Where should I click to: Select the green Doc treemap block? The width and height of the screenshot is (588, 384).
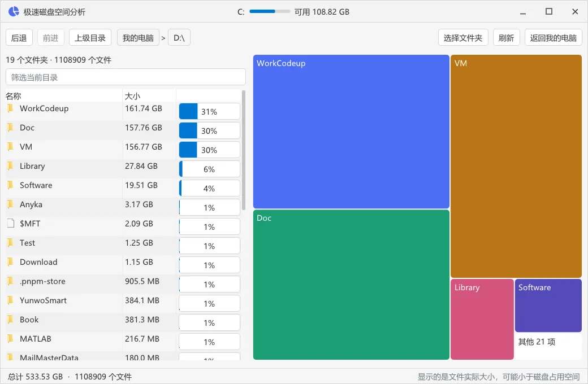pyautogui.click(x=351, y=285)
